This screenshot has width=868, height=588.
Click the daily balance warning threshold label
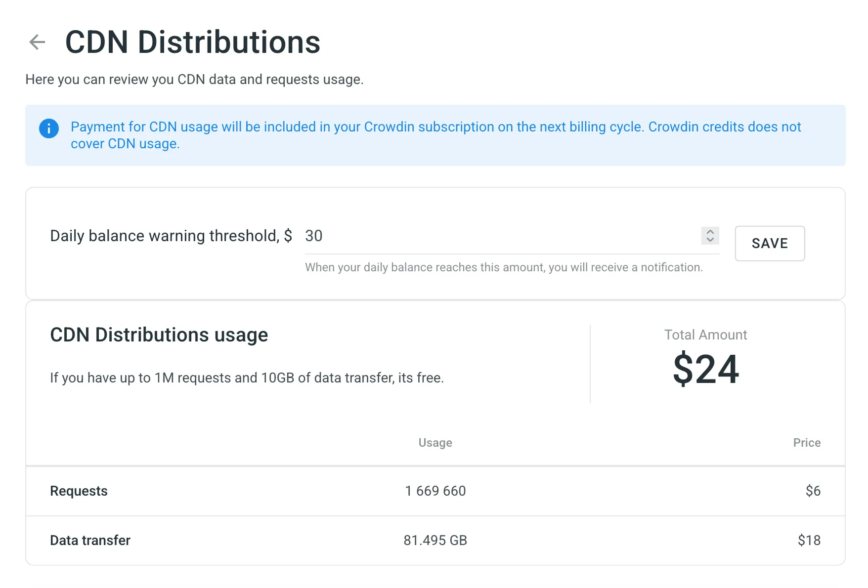(x=170, y=236)
